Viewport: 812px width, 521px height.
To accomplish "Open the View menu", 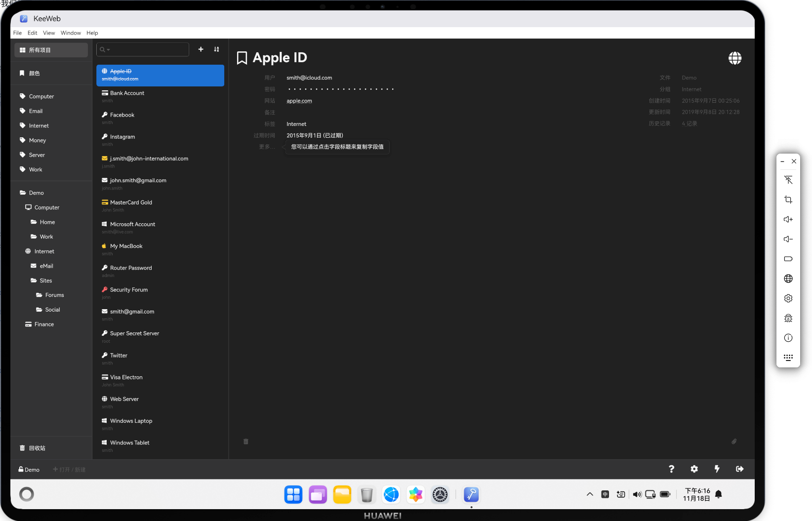I will coord(49,33).
